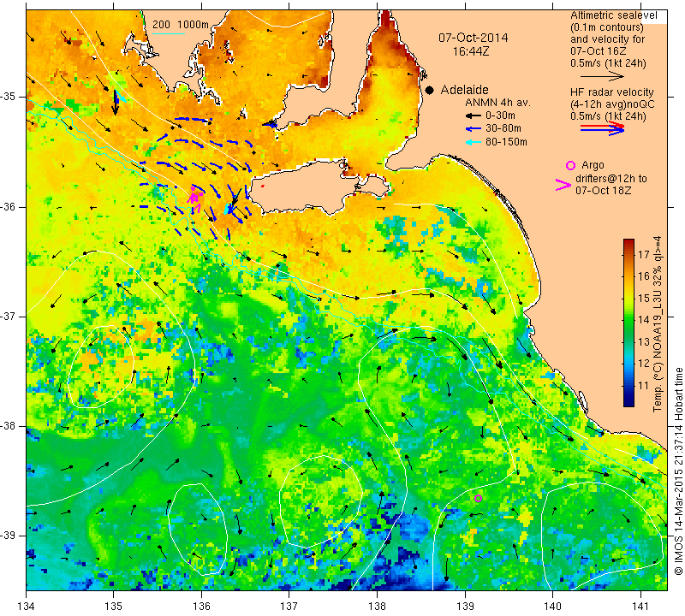Click the red-blue HF radar velocity arrow

coord(602,128)
